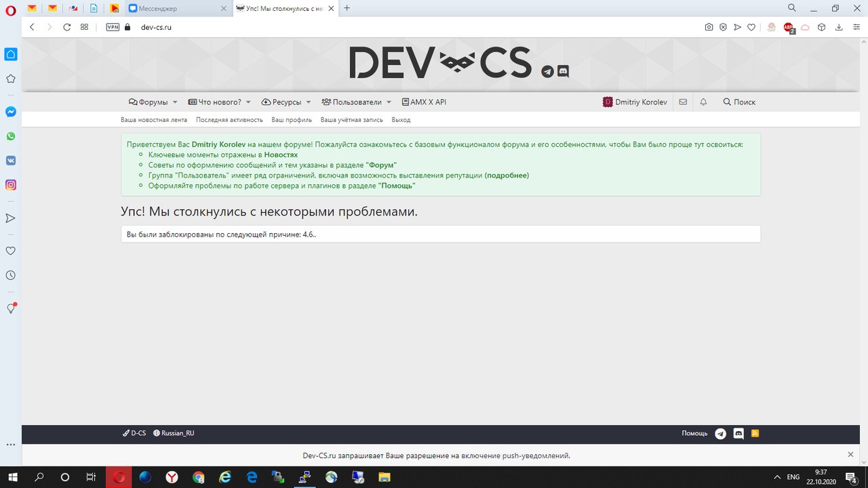
Task: Click the footer Помощь link
Action: (x=694, y=433)
